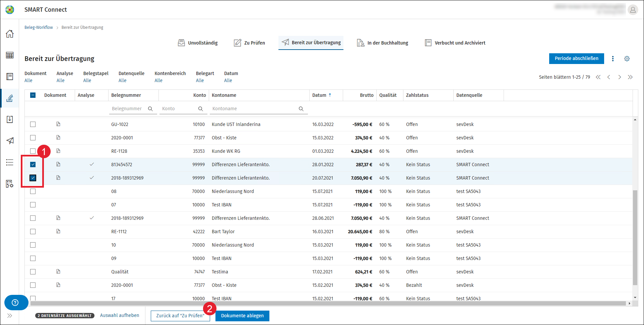Select Bereit zur Übertragung tab
The height and width of the screenshot is (325, 644).
click(311, 43)
